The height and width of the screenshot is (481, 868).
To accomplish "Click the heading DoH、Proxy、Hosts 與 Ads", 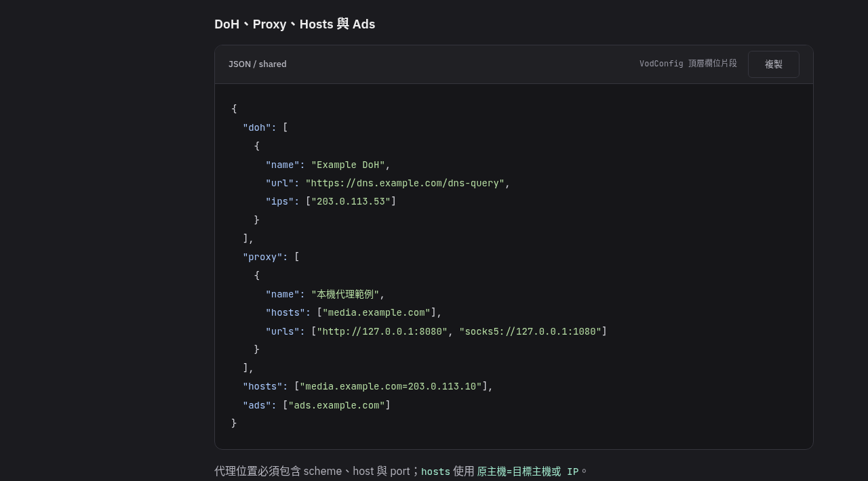I will pos(294,24).
